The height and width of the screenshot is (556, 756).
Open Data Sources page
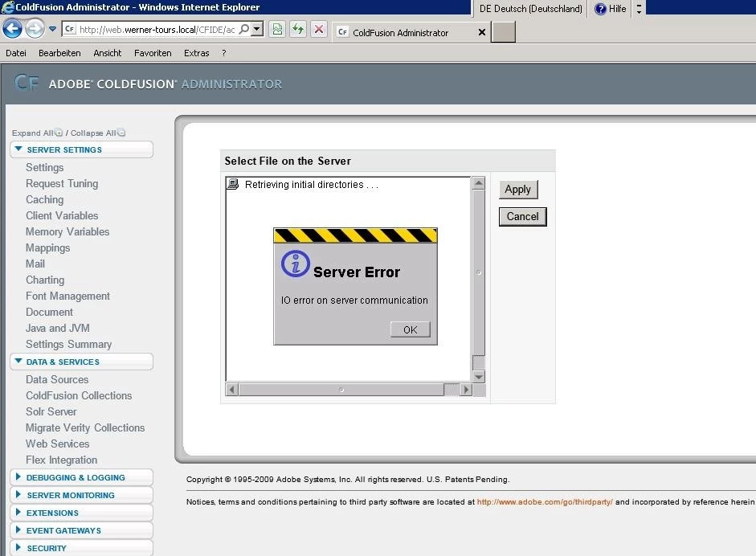pyautogui.click(x=57, y=379)
